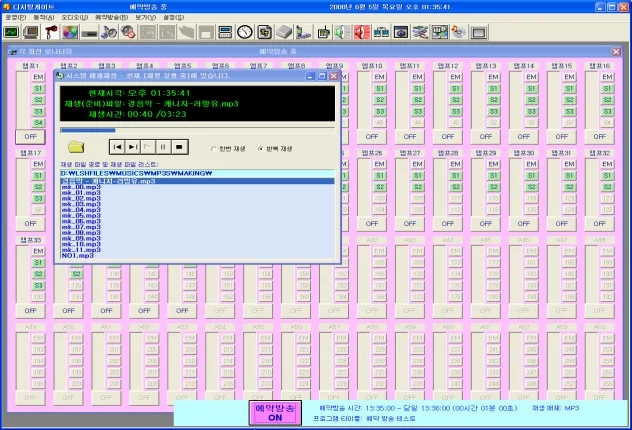632x430 pixels.
Task: Click the OFF button under 앰프13
Action: [x=486, y=137]
